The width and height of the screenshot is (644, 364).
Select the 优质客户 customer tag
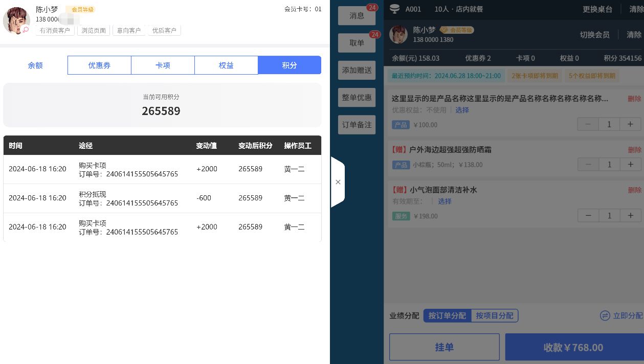pyautogui.click(x=164, y=31)
